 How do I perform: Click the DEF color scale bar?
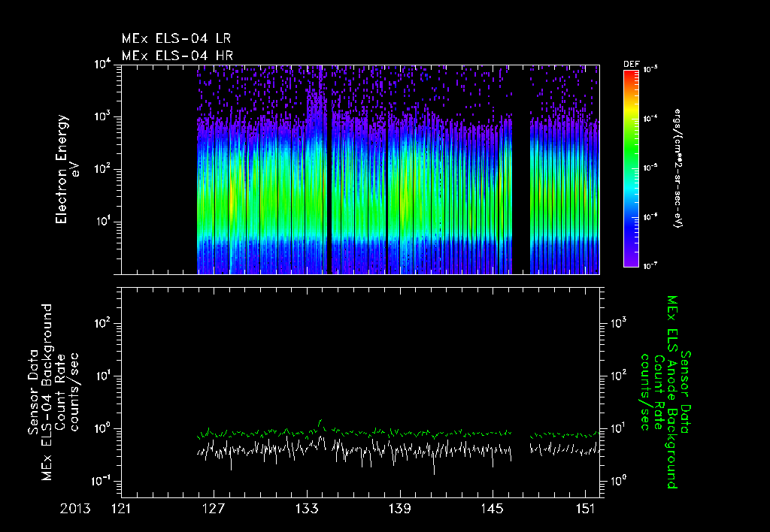(x=631, y=169)
